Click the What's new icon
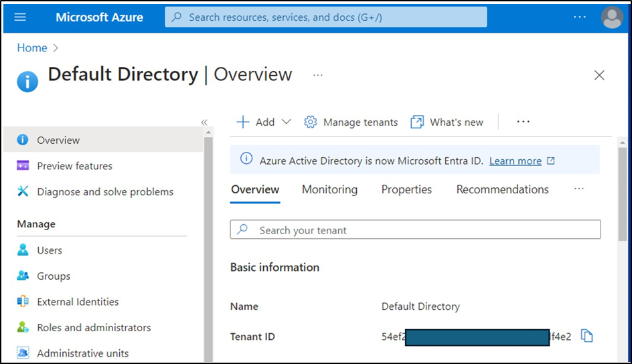632x364 pixels. pyautogui.click(x=417, y=122)
